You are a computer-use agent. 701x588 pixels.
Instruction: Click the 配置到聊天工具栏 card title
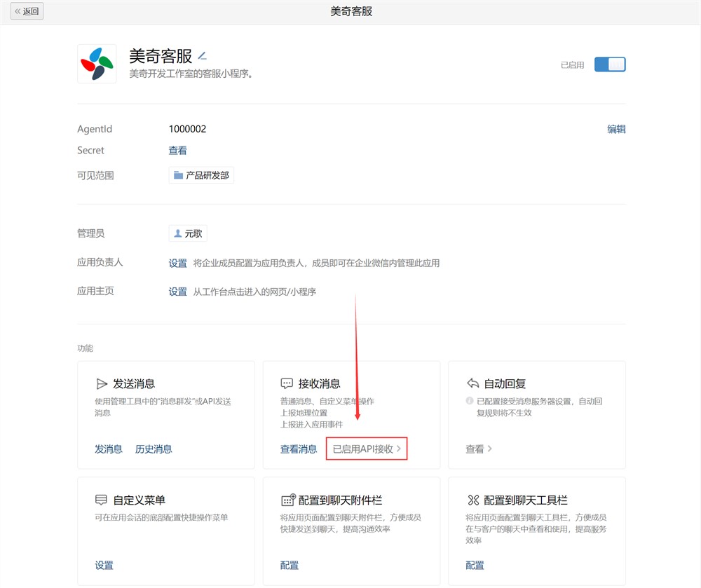pyautogui.click(x=526, y=500)
